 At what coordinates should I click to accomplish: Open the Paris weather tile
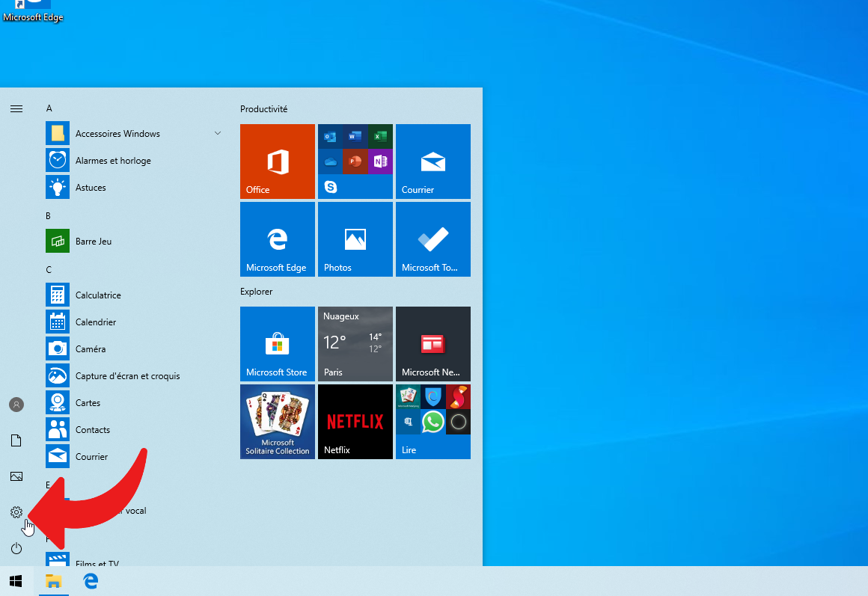(355, 344)
